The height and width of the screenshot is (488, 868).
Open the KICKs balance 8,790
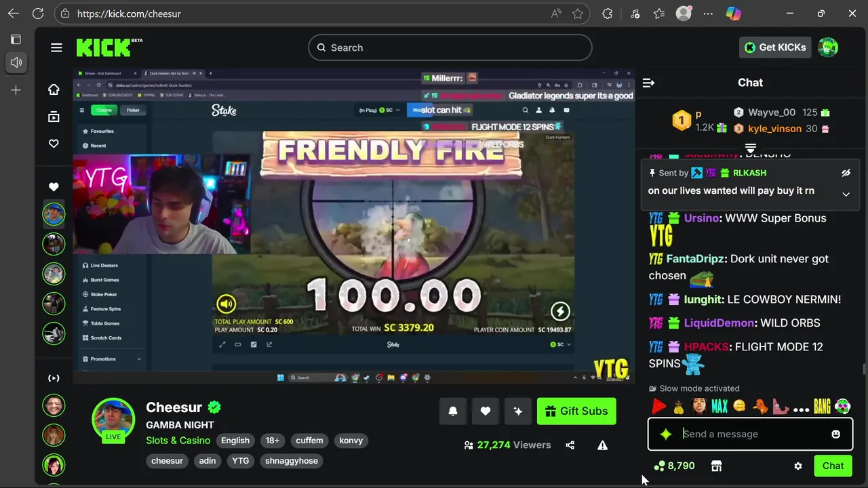pos(674,466)
